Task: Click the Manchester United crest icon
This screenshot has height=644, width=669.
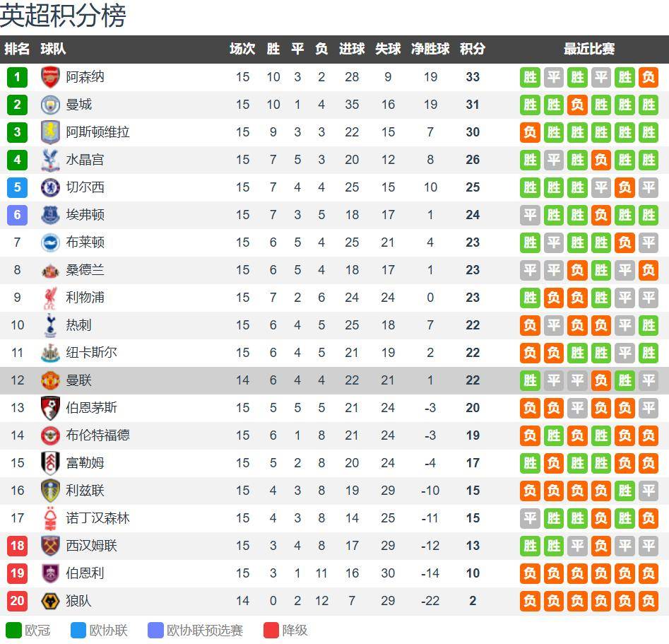Action: 50,380
